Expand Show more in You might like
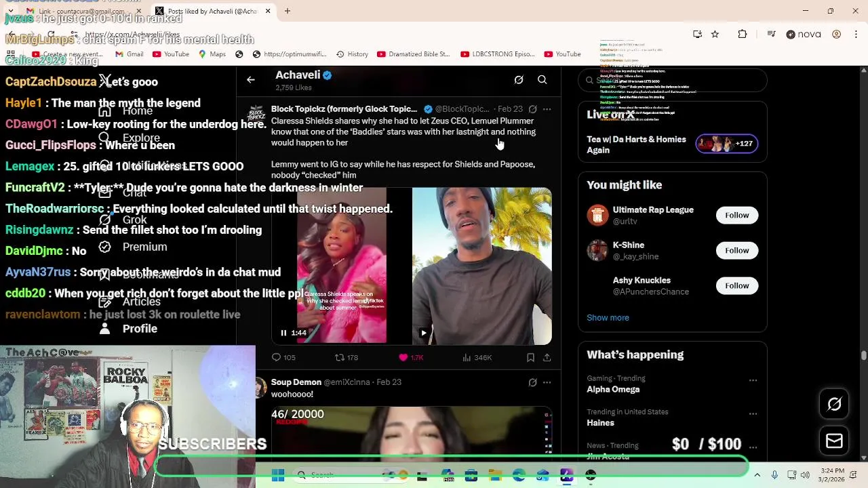This screenshot has height=488, width=868. pos(608,318)
